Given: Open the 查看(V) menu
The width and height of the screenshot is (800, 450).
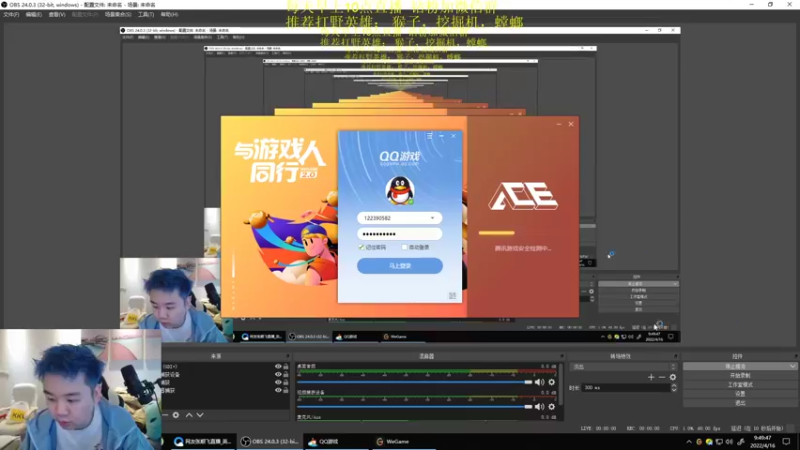Looking at the screenshot, I should coord(57,15).
